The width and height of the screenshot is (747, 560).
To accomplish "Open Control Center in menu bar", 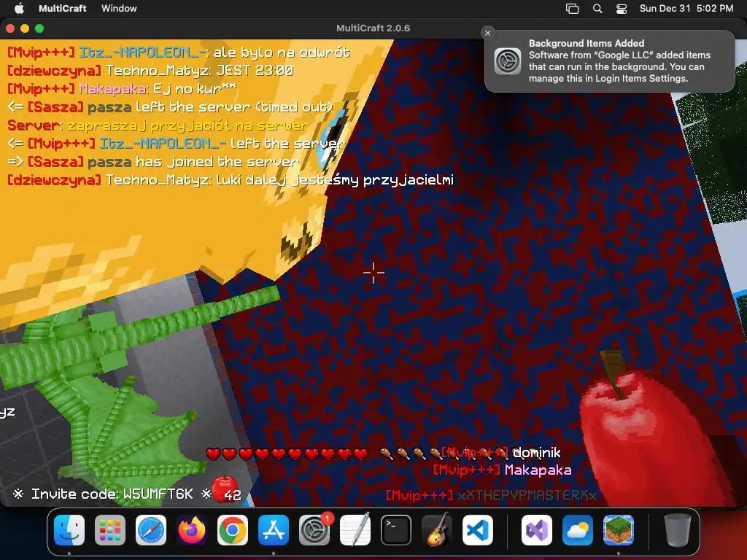I will click(x=622, y=9).
